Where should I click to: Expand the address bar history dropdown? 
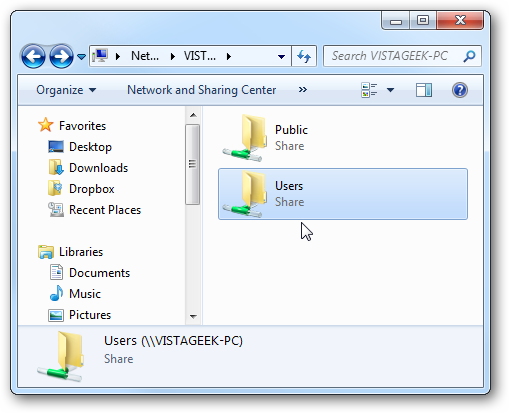tap(281, 57)
